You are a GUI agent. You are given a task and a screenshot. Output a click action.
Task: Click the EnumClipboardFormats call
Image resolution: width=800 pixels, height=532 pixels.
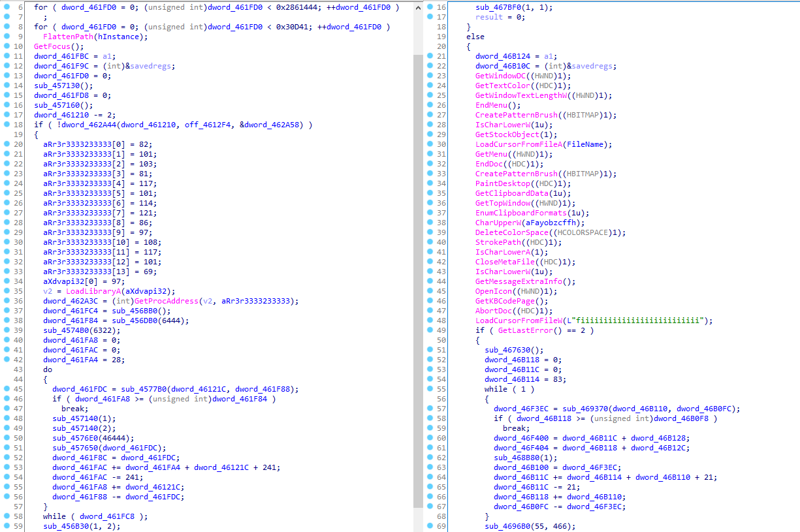[521, 213]
